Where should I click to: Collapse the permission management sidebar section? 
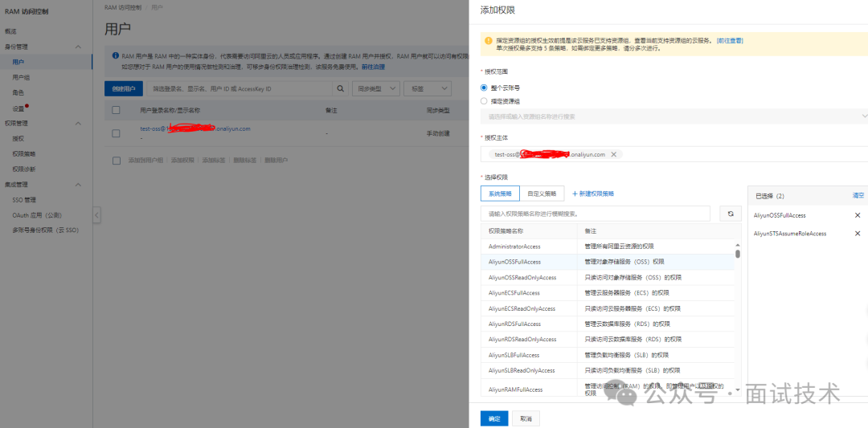coord(78,124)
